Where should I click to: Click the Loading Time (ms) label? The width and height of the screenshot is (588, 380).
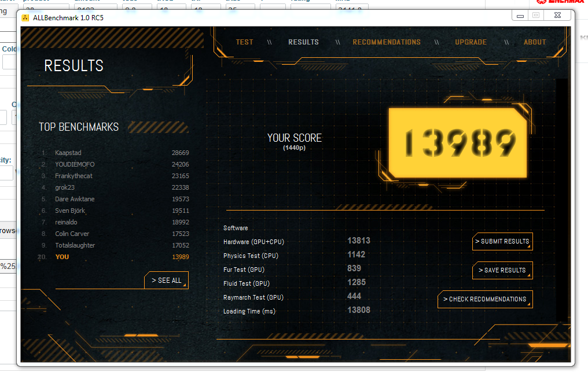tap(249, 311)
